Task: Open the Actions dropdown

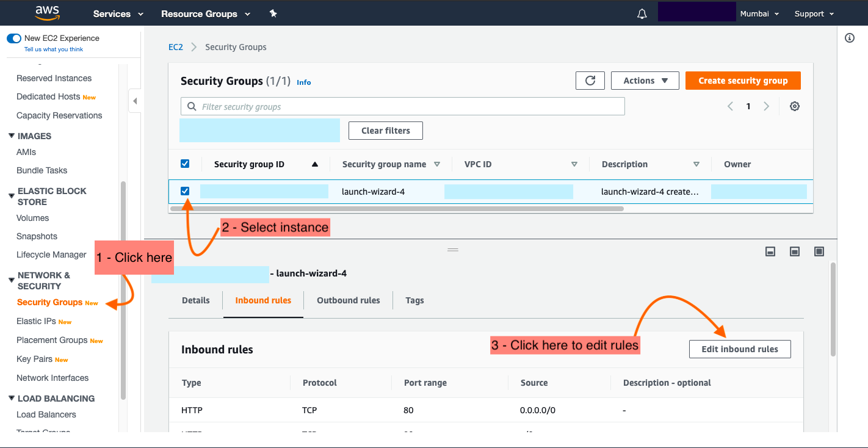Action: 645,81
